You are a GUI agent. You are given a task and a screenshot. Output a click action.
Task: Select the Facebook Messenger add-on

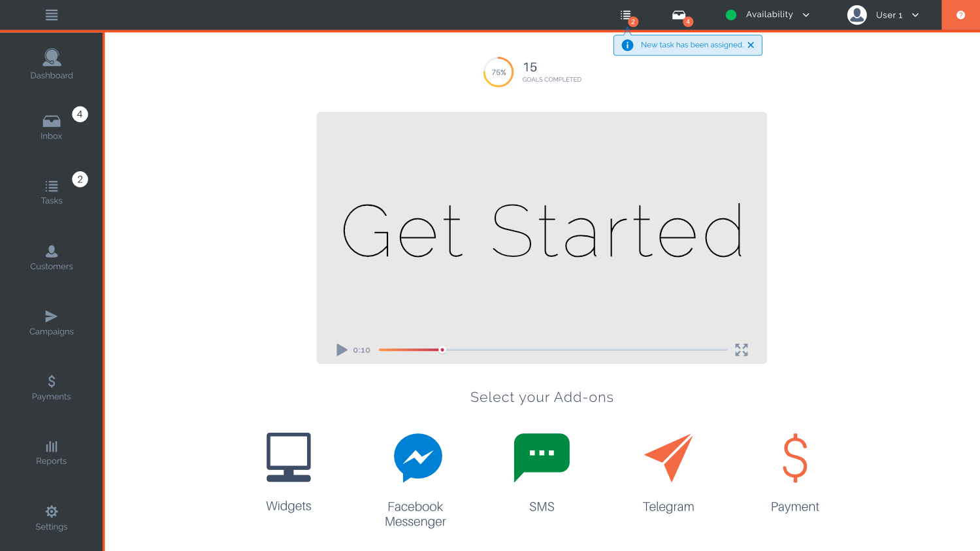[x=417, y=458]
